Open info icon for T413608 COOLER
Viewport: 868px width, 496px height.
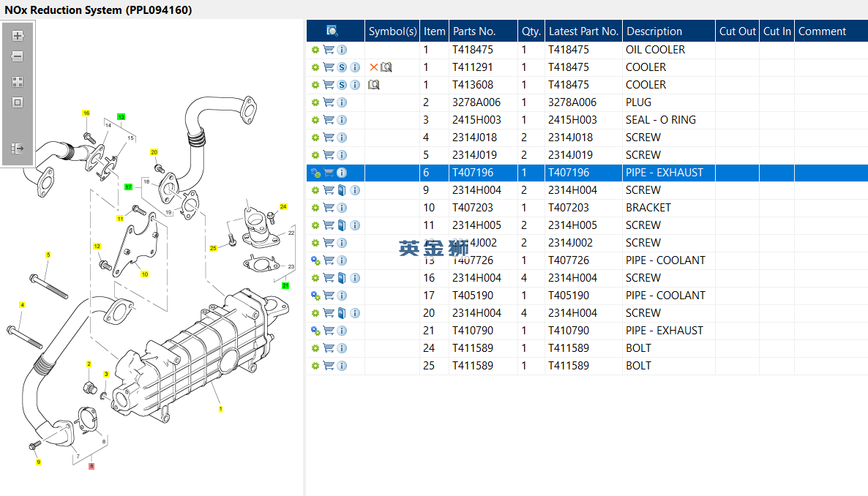click(356, 86)
